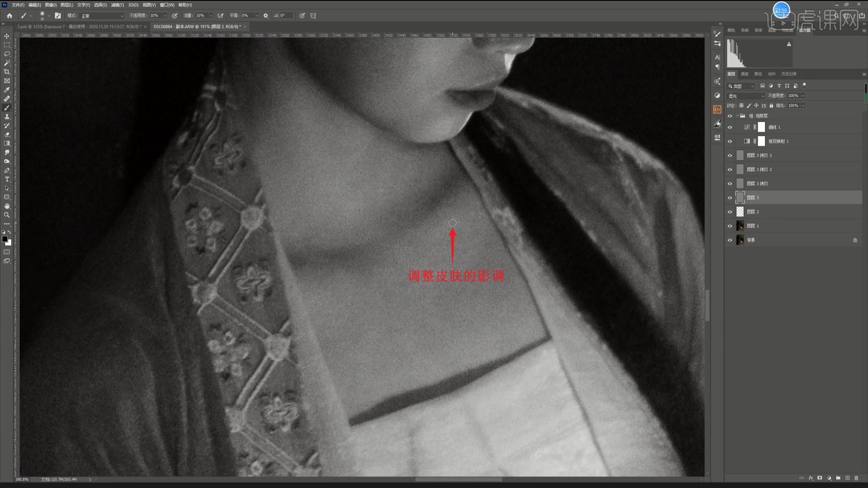
Task: Switch to the 通道 channels tab
Action: [x=745, y=74]
